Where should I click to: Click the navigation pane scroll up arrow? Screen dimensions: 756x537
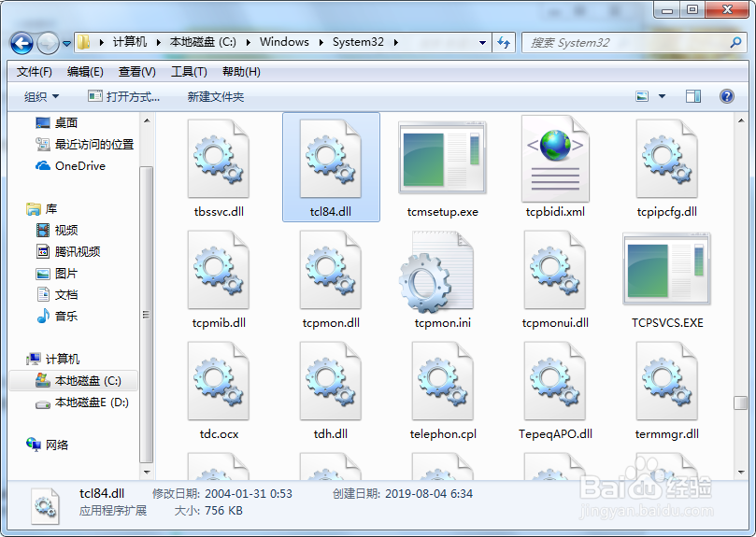pos(147,120)
